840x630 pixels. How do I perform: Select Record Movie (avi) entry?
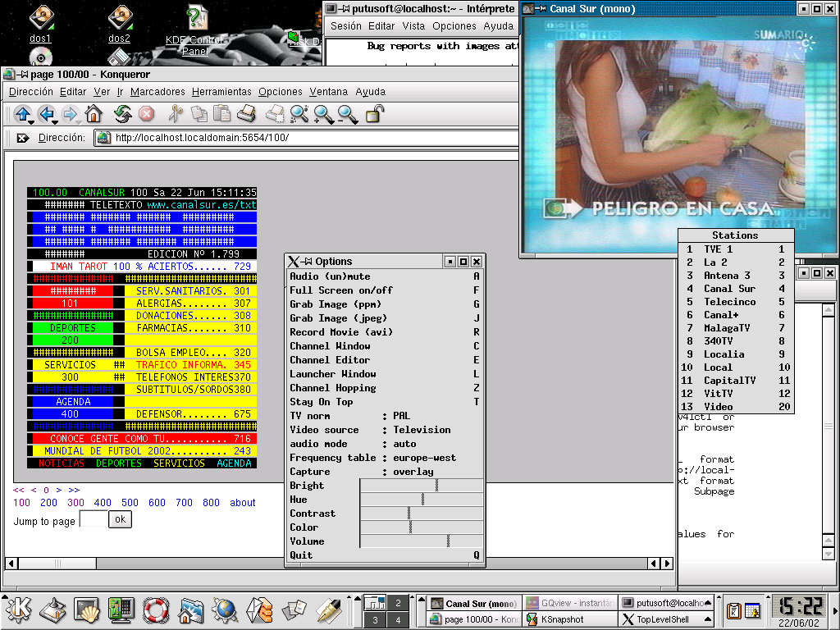click(x=385, y=332)
